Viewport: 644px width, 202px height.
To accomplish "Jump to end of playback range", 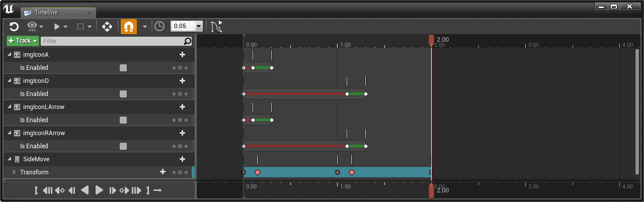I will tap(136, 190).
